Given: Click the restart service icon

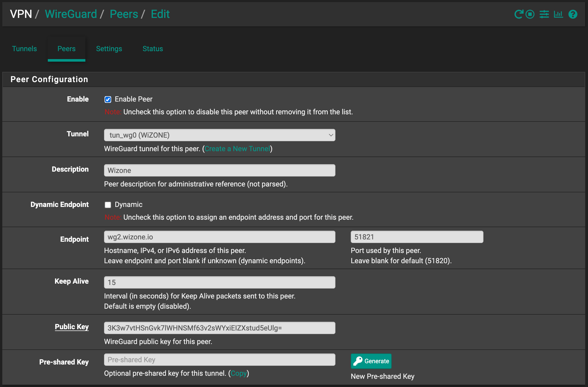Looking at the screenshot, I should pyautogui.click(x=518, y=14).
